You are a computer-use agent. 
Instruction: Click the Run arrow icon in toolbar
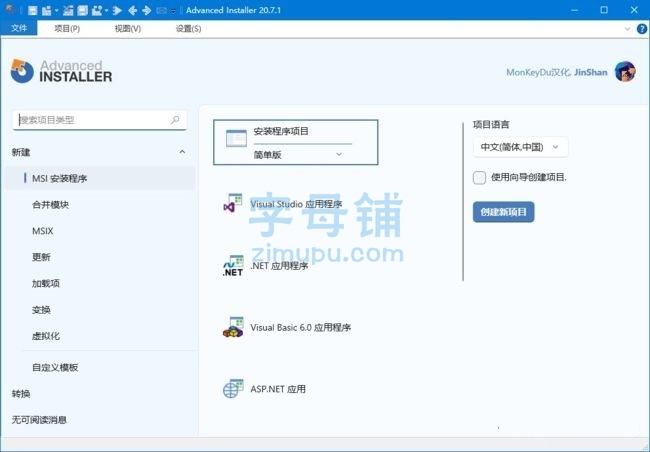[117, 10]
